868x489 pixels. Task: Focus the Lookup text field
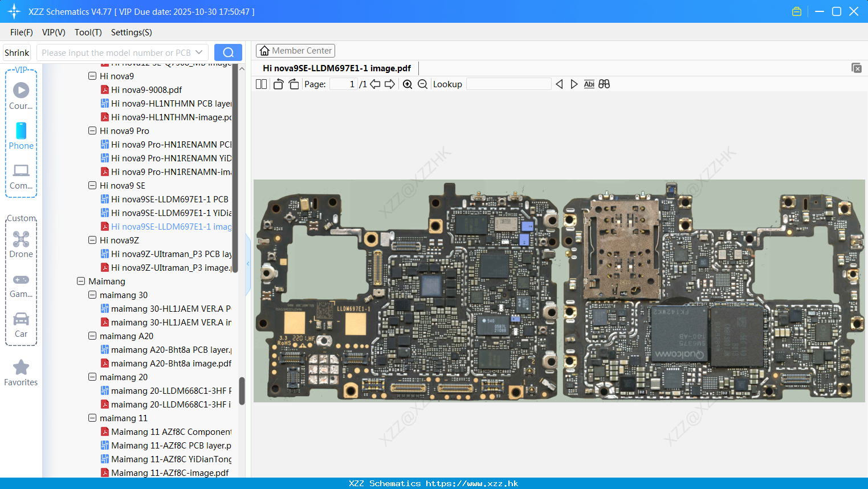508,84
